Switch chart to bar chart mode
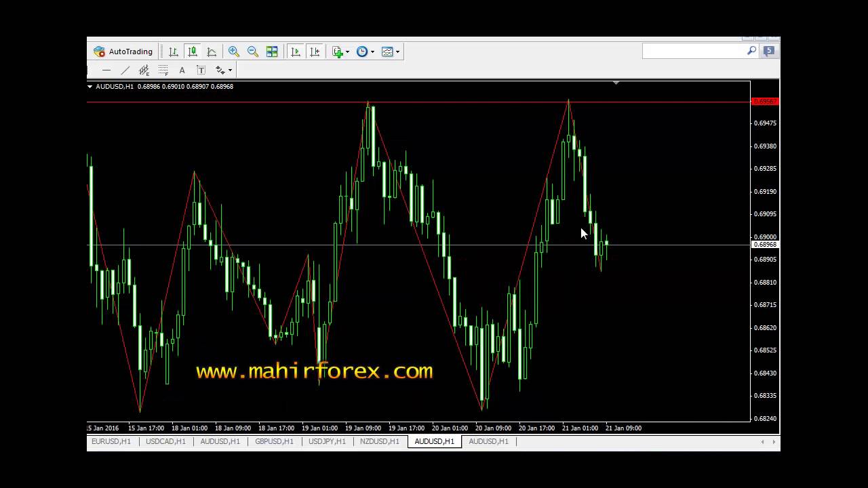868x488 pixels. tap(174, 52)
